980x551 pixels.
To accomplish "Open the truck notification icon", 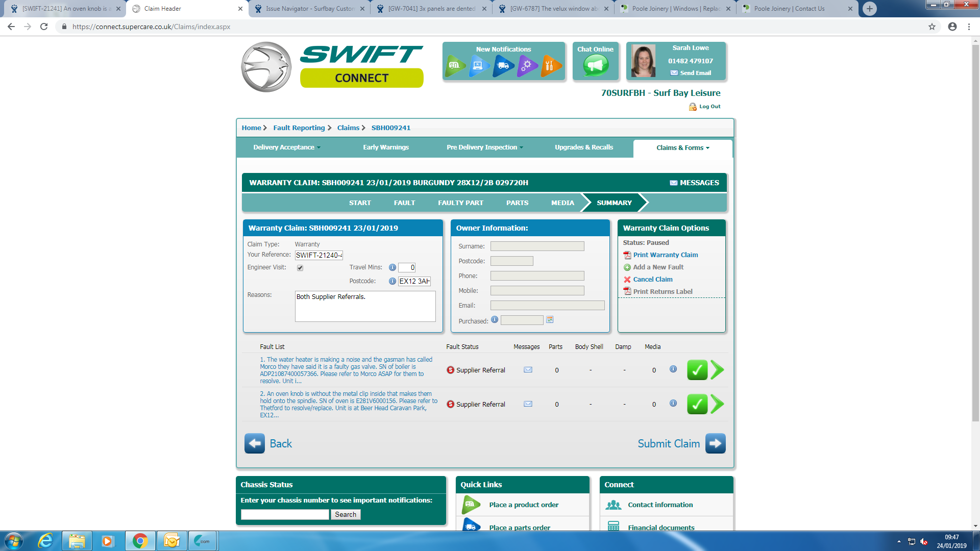I will [x=503, y=65].
